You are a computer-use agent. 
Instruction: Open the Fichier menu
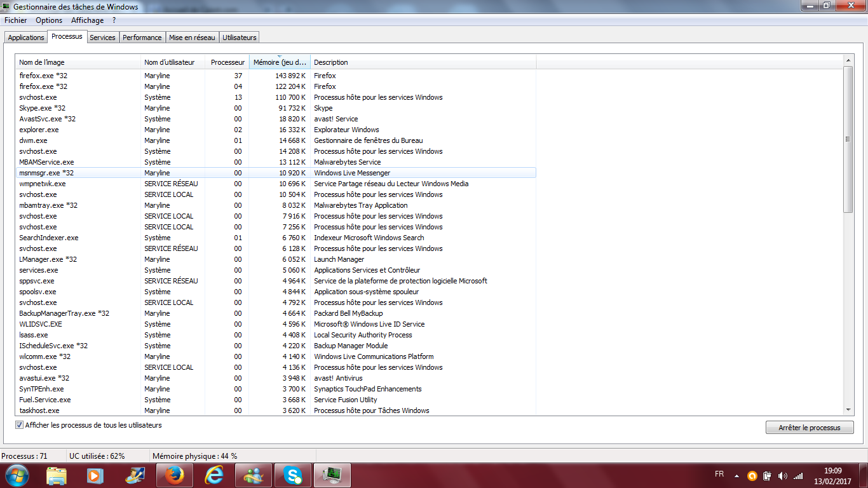tap(16, 20)
